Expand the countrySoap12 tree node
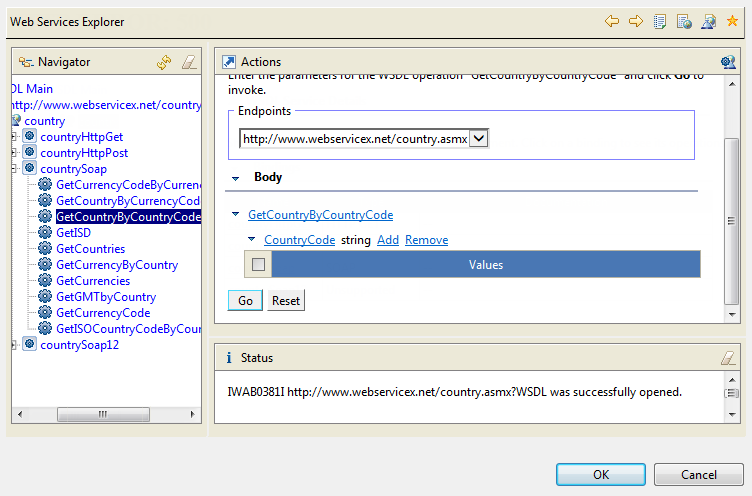The image size is (752, 496). [x=14, y=345]
